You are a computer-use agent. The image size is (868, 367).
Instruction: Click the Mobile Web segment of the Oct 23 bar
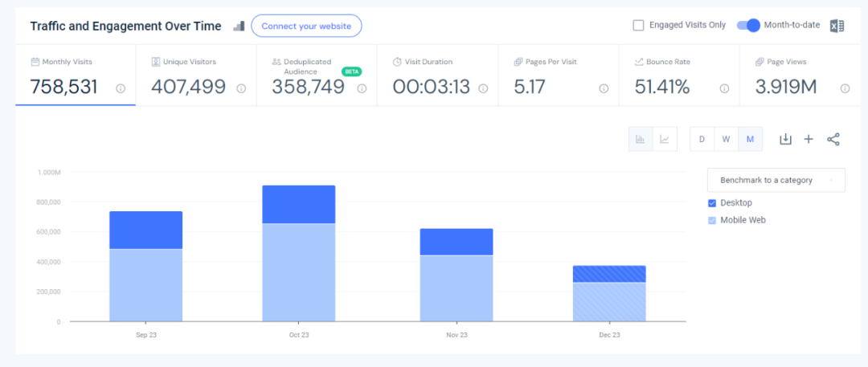[x=299, y=272]
